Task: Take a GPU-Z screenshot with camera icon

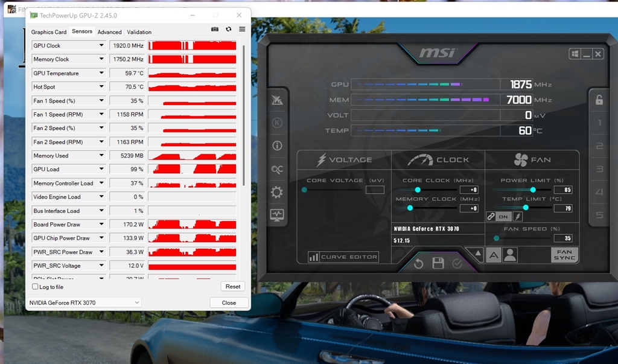Action: 214,29
